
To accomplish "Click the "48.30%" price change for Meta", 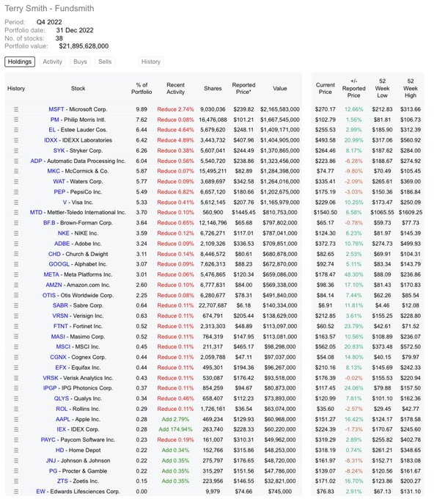I will (x=353, y=274).
